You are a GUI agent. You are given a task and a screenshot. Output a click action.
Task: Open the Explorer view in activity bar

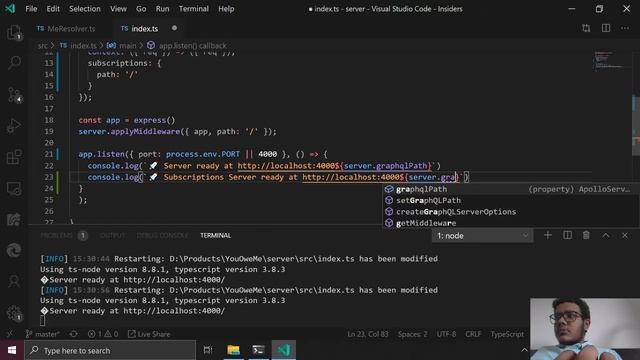coord(15,32)
